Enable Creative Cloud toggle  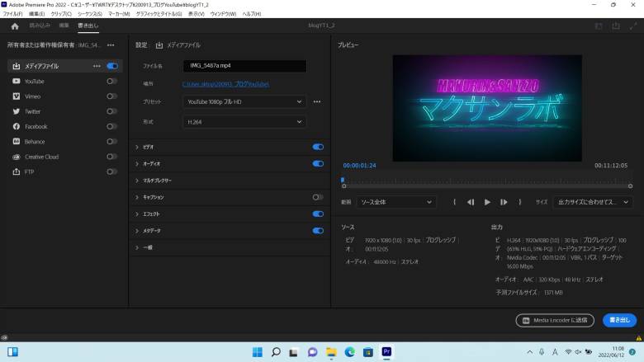pos(111,157)
